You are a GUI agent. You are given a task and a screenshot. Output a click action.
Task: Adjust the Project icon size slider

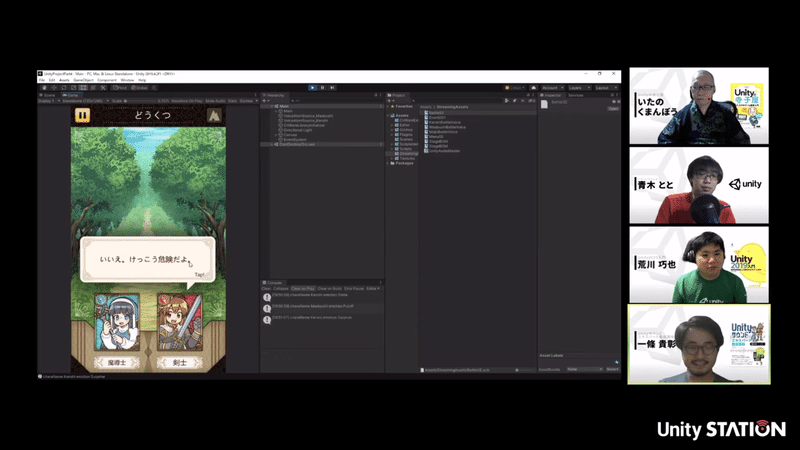[524, 370]
